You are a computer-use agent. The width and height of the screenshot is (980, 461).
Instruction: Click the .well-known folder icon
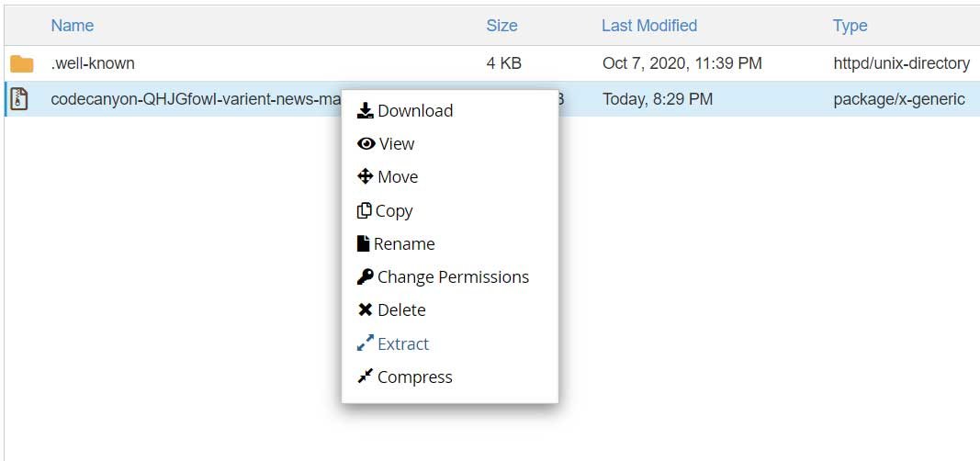(x=22, y=64)
